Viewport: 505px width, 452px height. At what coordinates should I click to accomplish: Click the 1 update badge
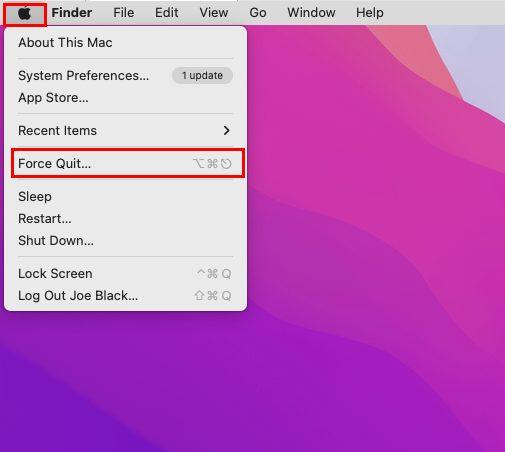(202, 76)
